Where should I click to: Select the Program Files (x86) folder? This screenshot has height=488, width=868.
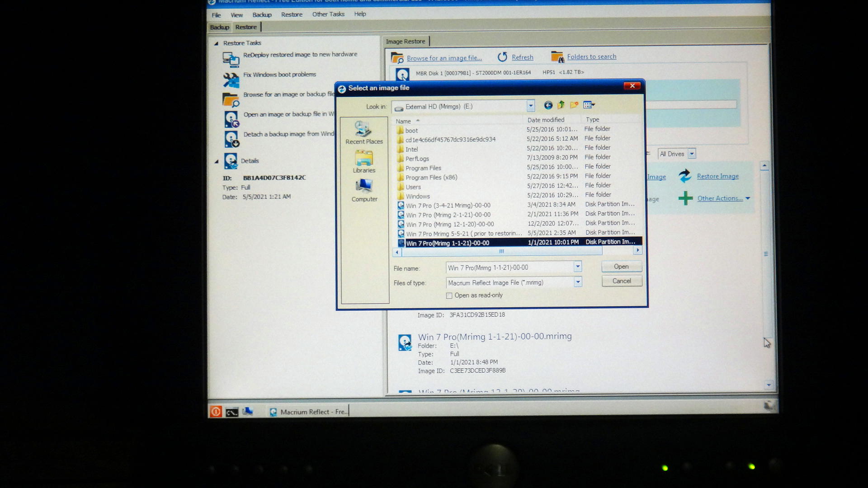pos(431,178)
